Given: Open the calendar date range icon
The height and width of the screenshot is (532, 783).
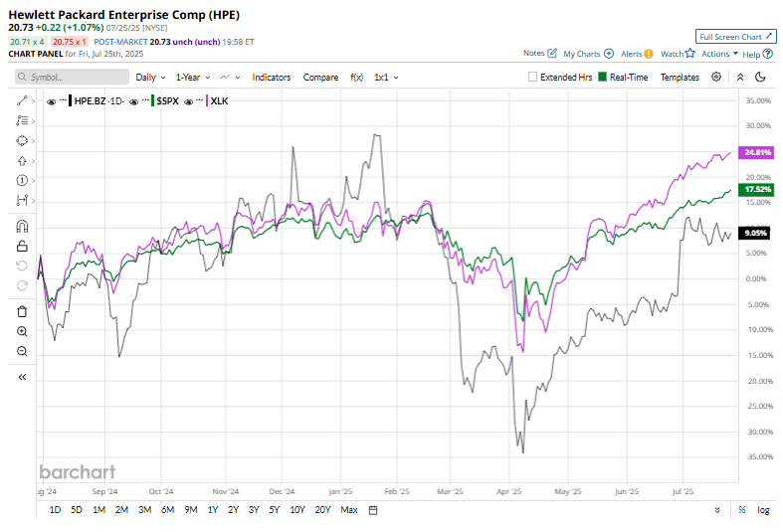Looking at the screenshot, I should tap(373, 510).
